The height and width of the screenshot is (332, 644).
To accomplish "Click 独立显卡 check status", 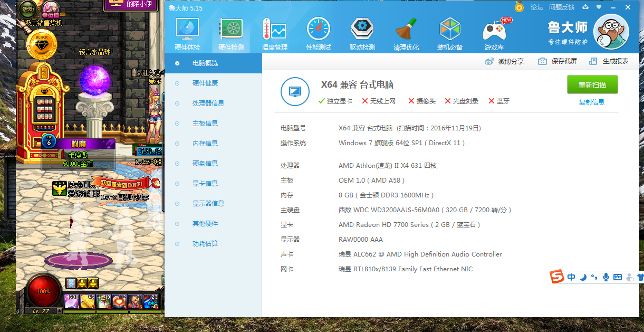I will coord(335,101).
